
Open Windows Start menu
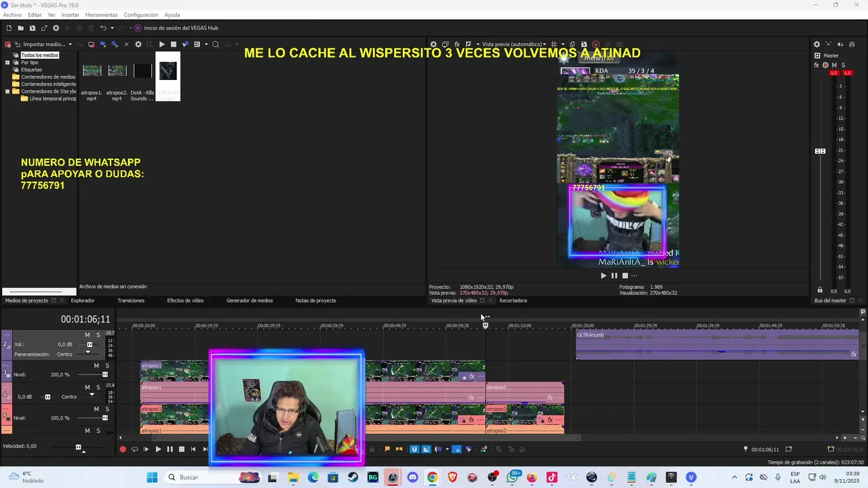point(152,477)
